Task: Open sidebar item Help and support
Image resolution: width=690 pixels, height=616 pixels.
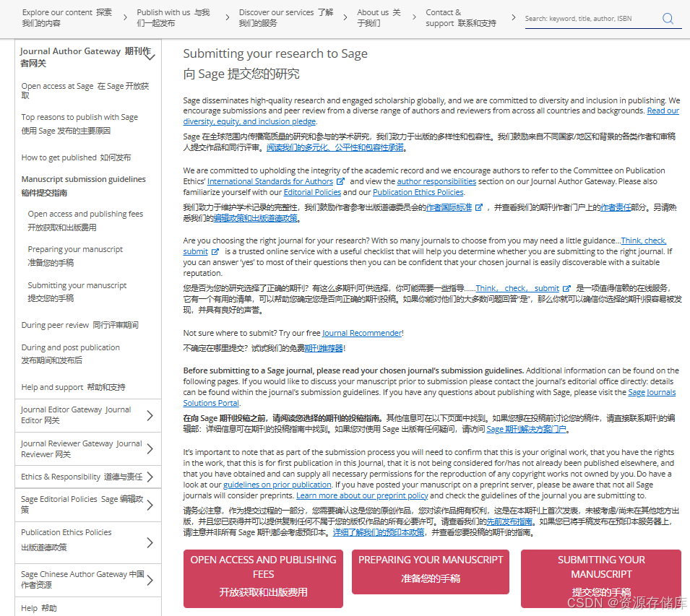Action: pos(73,387)
